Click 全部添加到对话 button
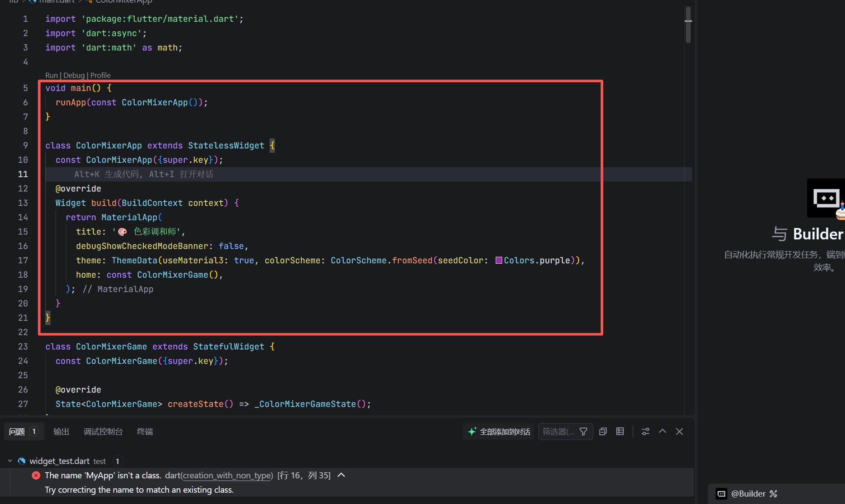This screenshot has height=504, width=845. (499, 431)
